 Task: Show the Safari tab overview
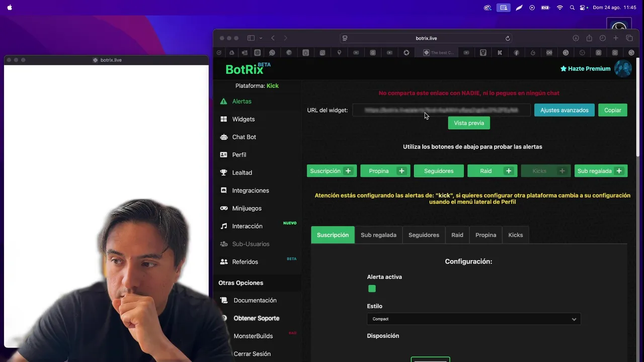coord(629,38)
